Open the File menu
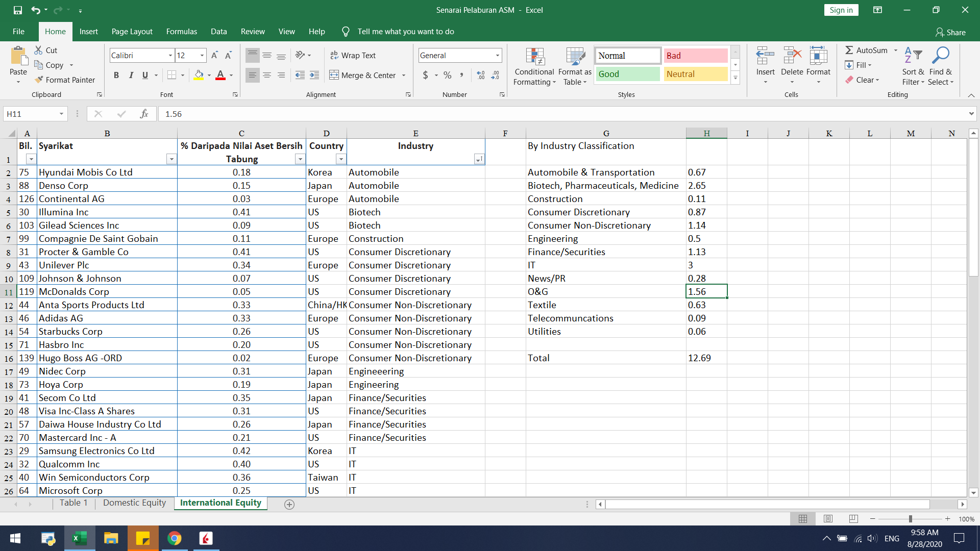Image resolution: width=980 pixels, height=551 pixels. coord(18,32)
